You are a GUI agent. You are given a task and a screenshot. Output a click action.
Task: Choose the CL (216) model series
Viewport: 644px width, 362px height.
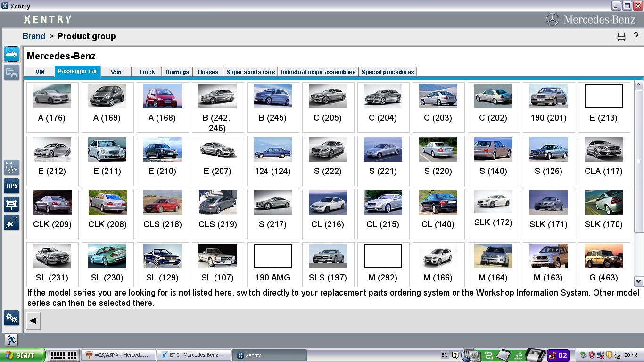click(328, 214)
